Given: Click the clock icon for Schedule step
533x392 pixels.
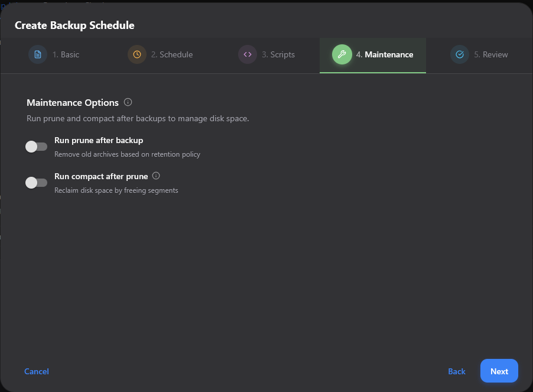Looking at the screenshot, I should [137, 54].
